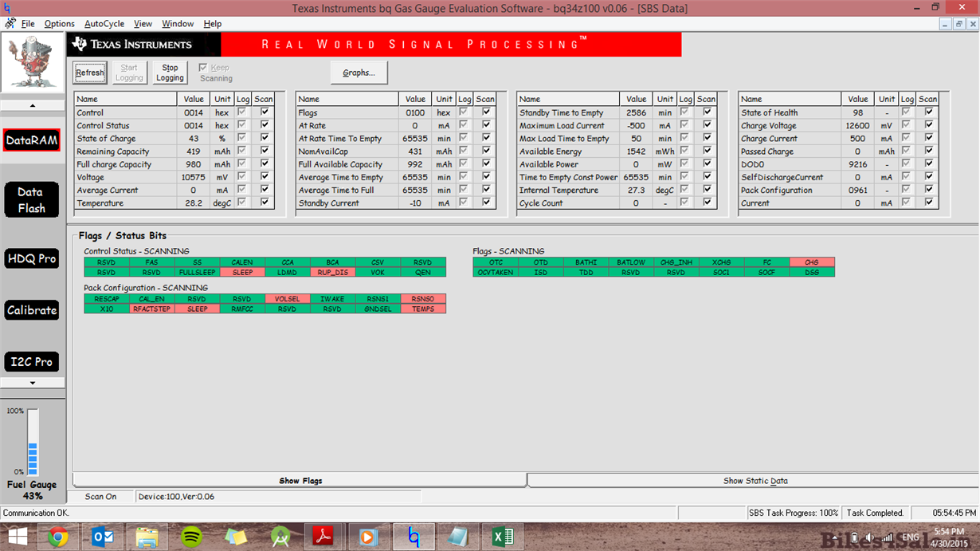Open the DataRAM sidebar panel
Image resolution: width=980 pixels, height=551 pixels.
32,140
